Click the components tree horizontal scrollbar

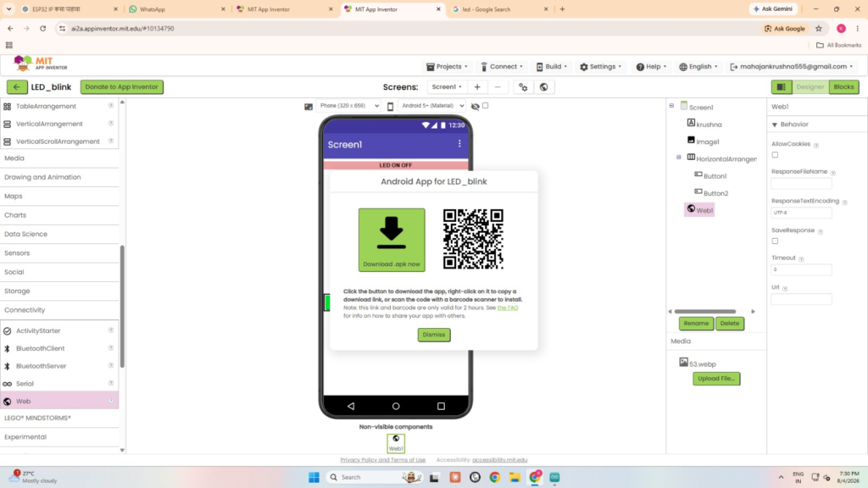pyautogui.click(x=705, y=312)
